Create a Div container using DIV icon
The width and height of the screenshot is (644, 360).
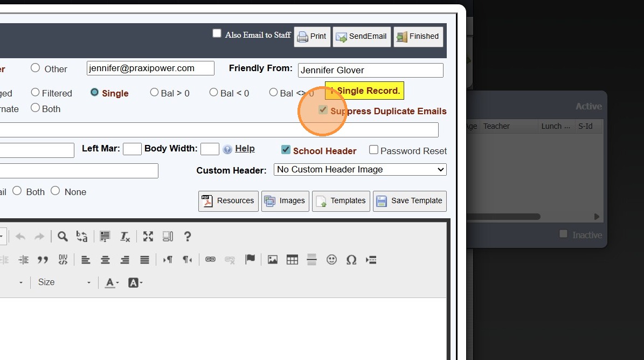(63, 260)
